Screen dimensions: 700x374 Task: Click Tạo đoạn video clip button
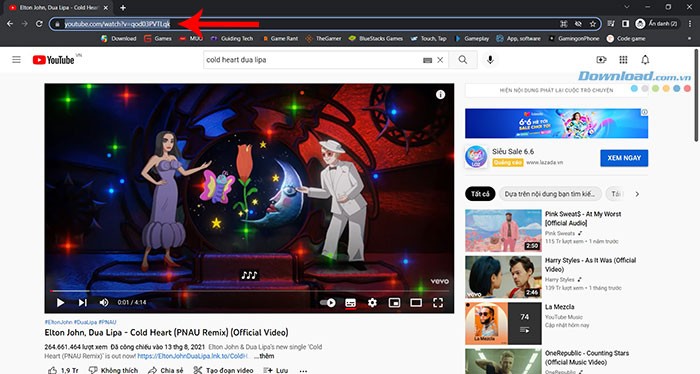click(223, 370)
